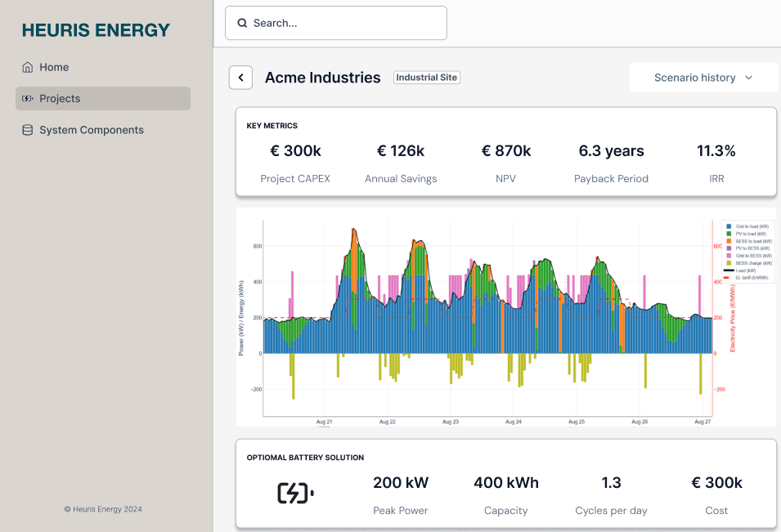Click the BESS charge olive legend swatch
This screenshot has width=781, height=532.
coord(729,263)
